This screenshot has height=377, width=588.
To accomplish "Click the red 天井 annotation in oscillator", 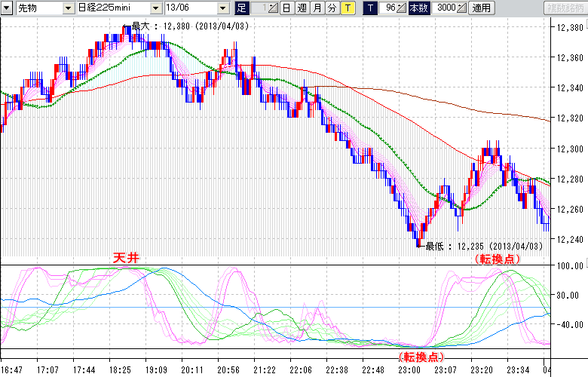I will pyautogui.click(x=126, y=259).
